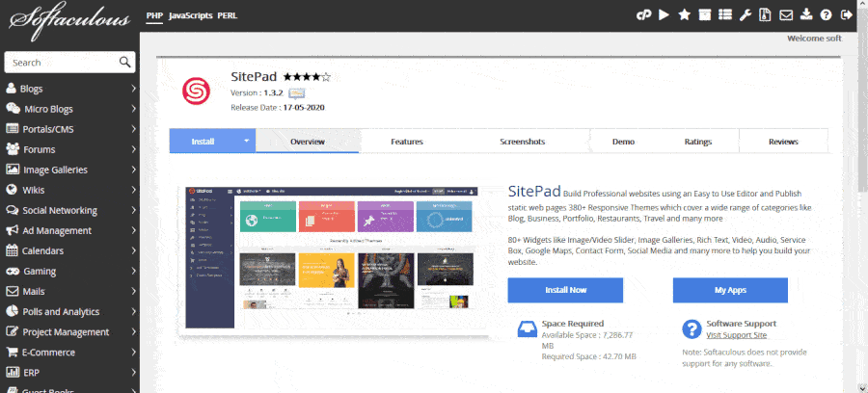Screen dimensions: 868x393
Task: Open the Install tab dropdown arrow
Action: (246, 141)
